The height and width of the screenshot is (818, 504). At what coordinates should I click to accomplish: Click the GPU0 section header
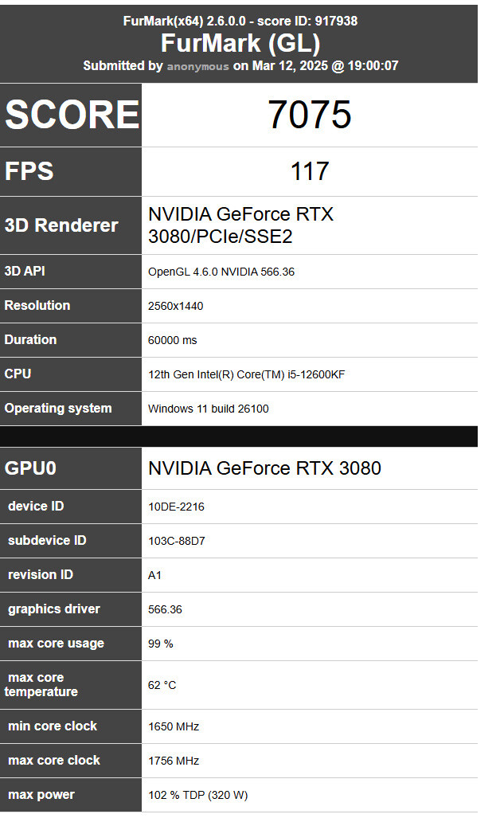(x=31, y=468)
